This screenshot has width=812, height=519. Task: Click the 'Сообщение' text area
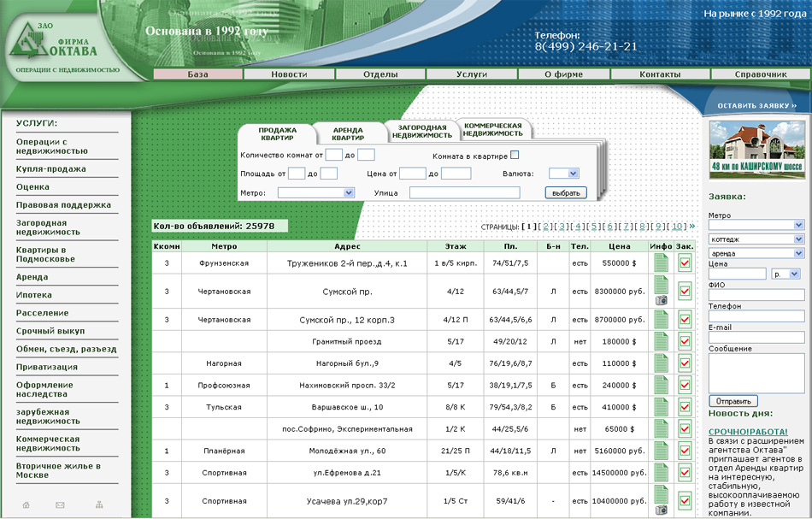click(756, 373)
